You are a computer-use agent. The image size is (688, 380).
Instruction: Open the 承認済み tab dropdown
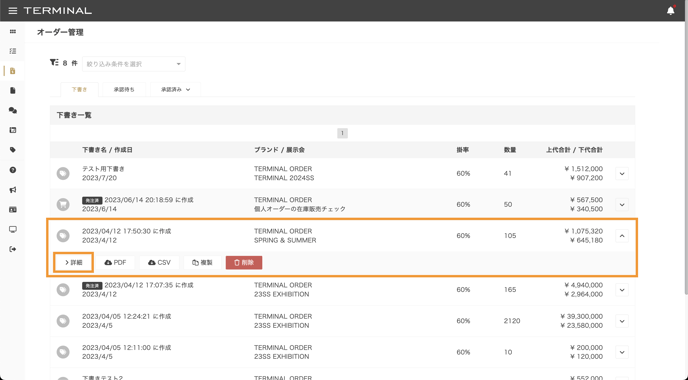coord(176,90)
